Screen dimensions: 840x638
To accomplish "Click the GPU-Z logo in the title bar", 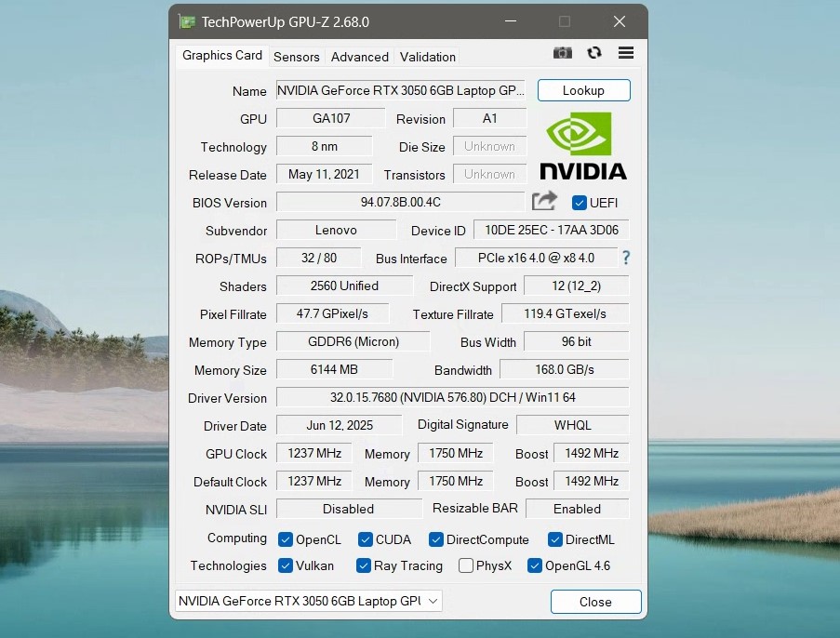I will 187,20.
